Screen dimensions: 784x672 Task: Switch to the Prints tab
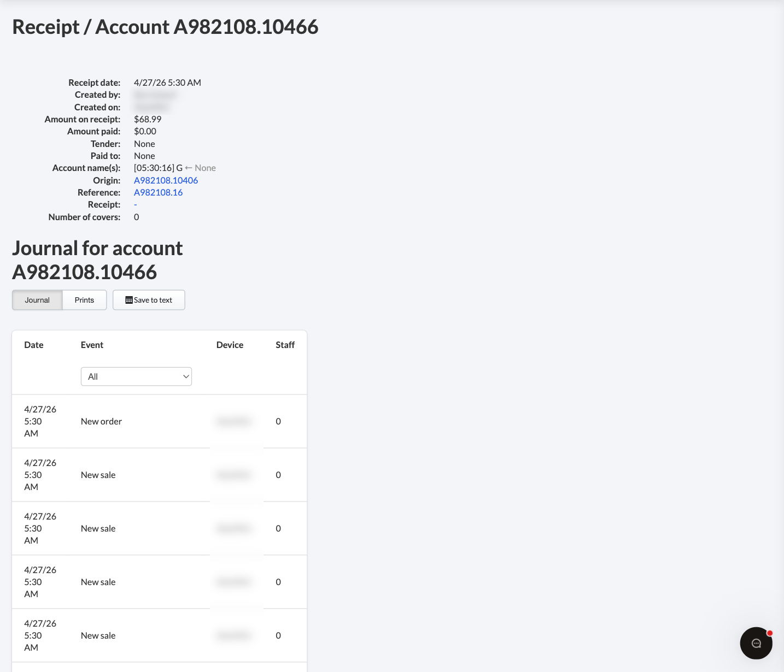[x=84, y=299]
